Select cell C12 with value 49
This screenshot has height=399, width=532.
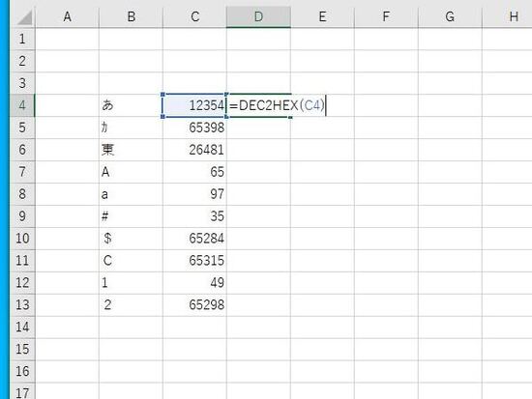[194, 283]
